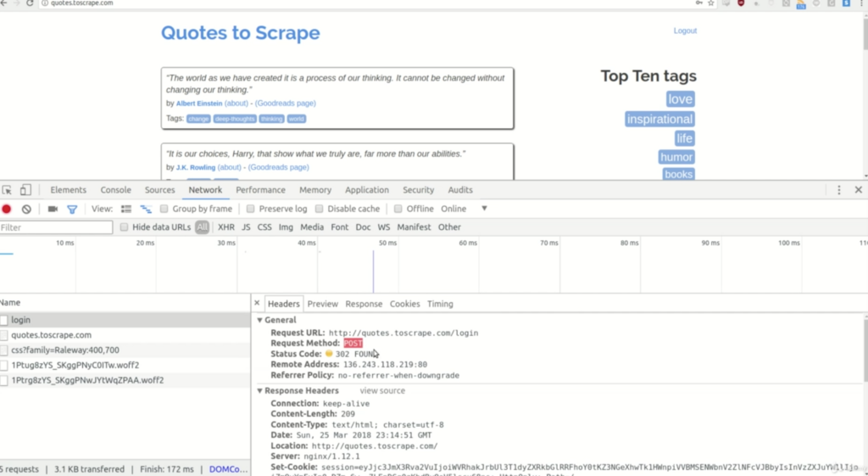868x476 pixels.
Task: Open the request Timing tab
Action: 440,304
